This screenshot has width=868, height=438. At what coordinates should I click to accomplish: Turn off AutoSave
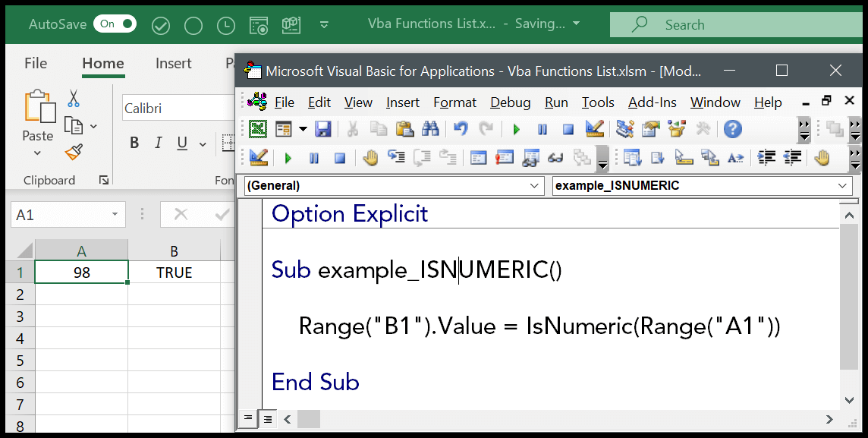(115, 24)
